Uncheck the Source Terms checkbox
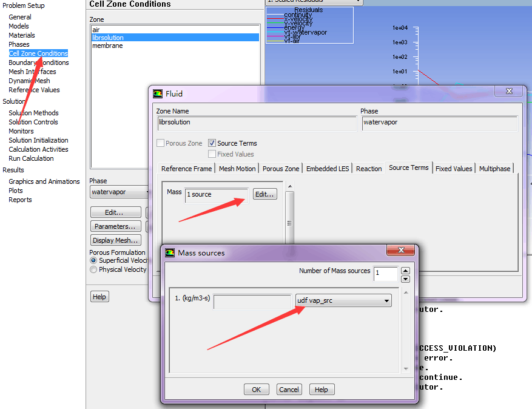 (212, 143)
